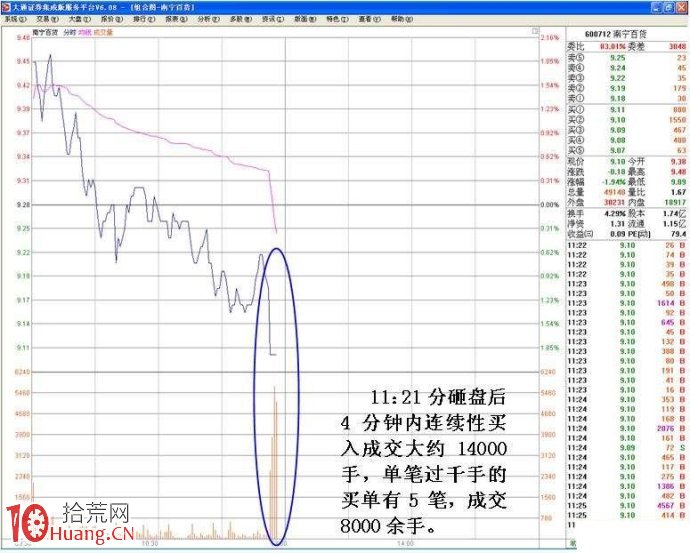Click the 10:30 time axis label
The width and height of the screenshot is (690, 553).
point(149,543)
